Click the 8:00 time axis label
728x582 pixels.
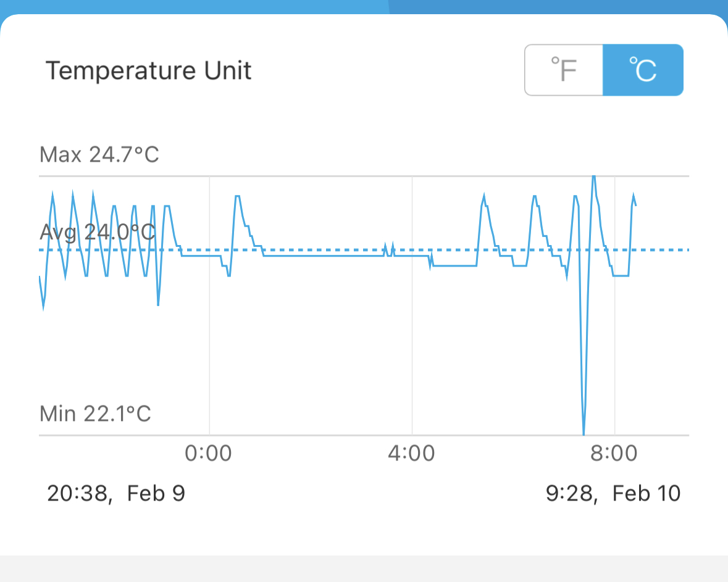tap(614, 454)
